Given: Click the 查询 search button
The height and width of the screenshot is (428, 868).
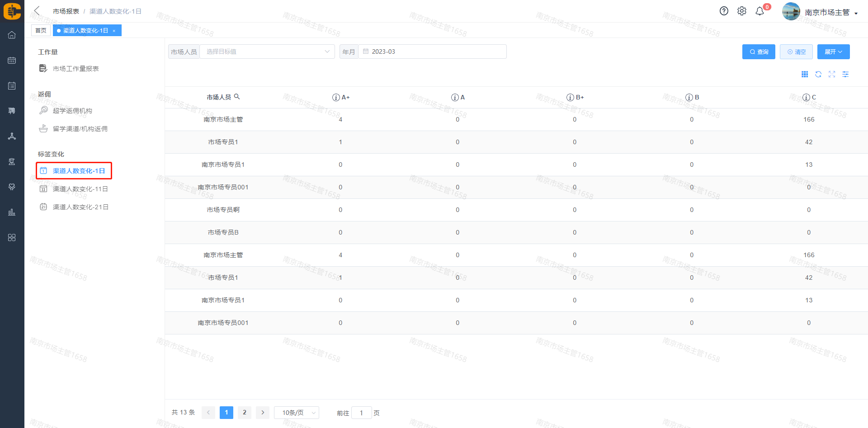Looking at the screenshot, I should (759, 52).
